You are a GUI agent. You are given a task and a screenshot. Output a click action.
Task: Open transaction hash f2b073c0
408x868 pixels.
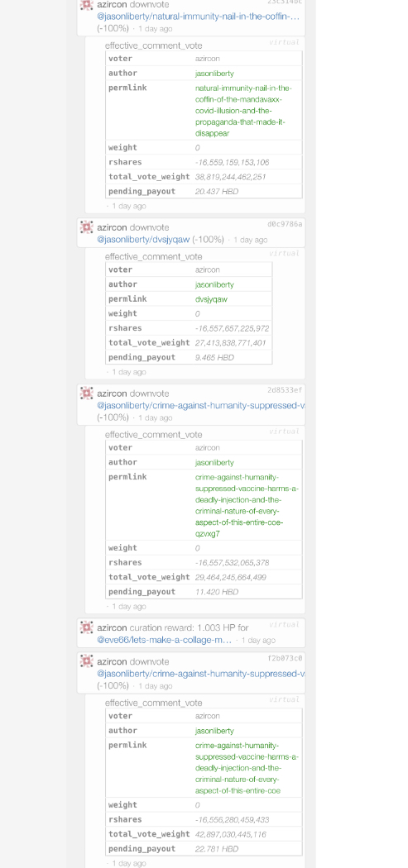pos(285,658)
